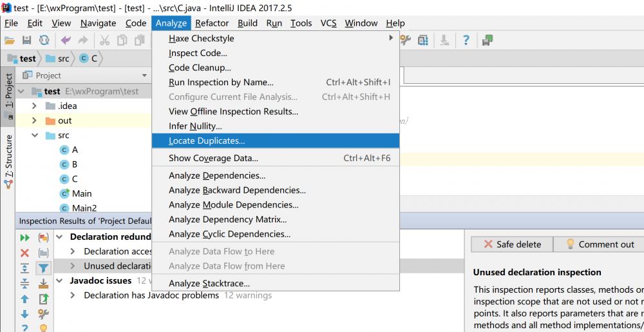Click the Undo arrow toolbar icon
Image resolution: width=644 pixels, height=332 pixels.
click(66, 40)
